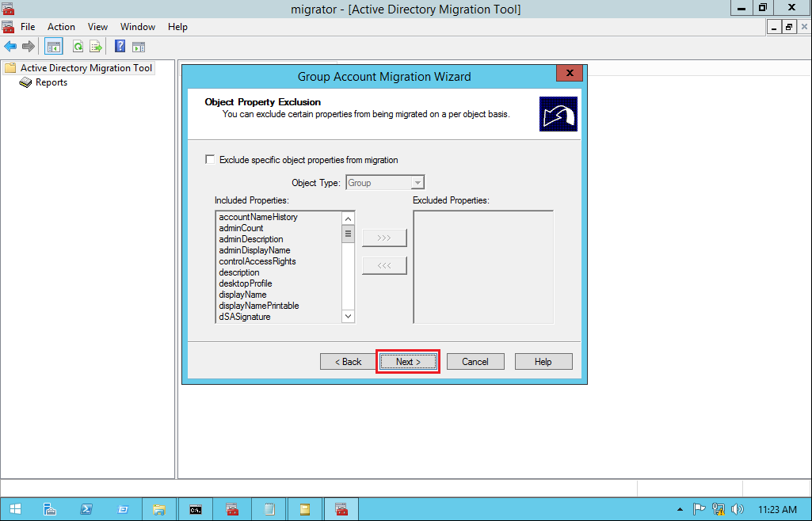Click the < Back wizard button
This screenshot has width=812, height=521.
pos(348,362)
